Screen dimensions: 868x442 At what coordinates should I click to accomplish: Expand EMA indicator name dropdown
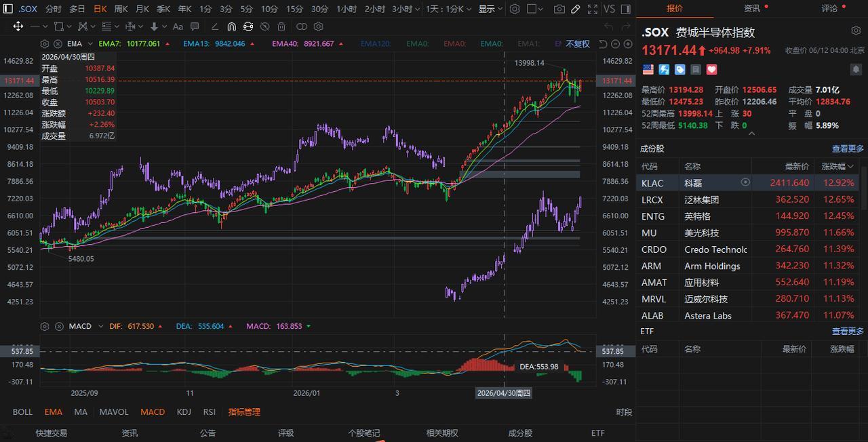90,43
